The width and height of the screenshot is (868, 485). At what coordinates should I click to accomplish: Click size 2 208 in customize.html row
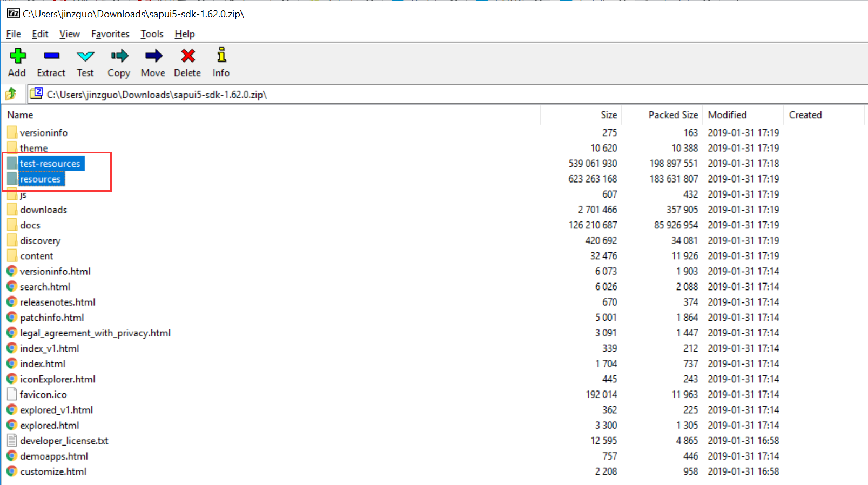pyautogui.click(x=606, y=471)
